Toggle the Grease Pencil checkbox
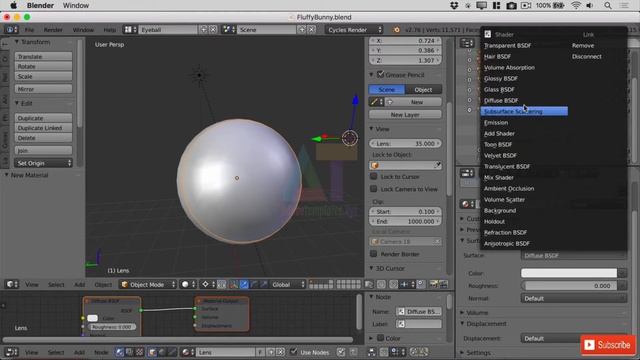 380,74
